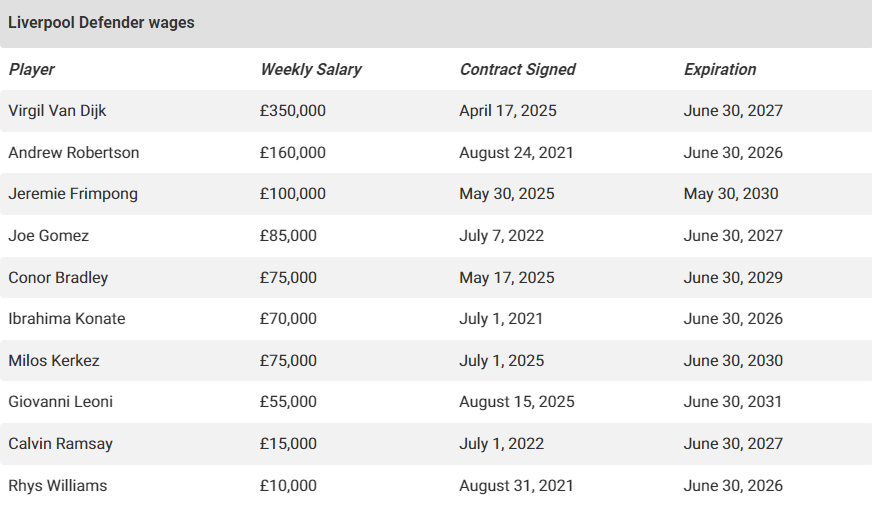Image resolution: width=872 pixels, height=507 pixels.
Task: Click Rhys Williams's name
Action: 58,486
